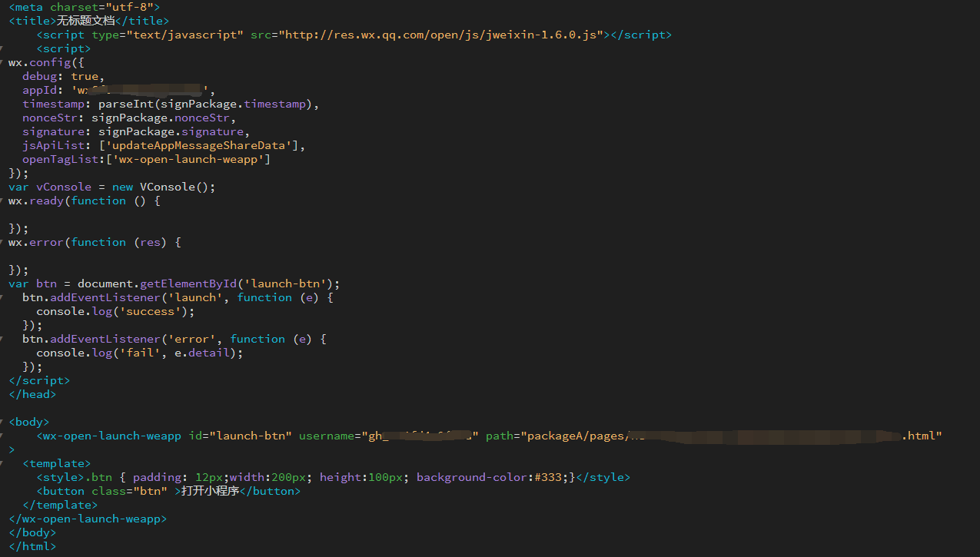The height and width of the screenshot is (557, 980).
Task: Click the username attribute starting with gh_
Action: pyautogui.click(x=389, y=436)
